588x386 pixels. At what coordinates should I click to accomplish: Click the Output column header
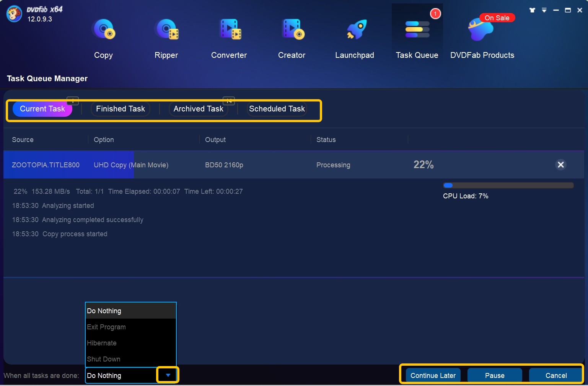215,140
